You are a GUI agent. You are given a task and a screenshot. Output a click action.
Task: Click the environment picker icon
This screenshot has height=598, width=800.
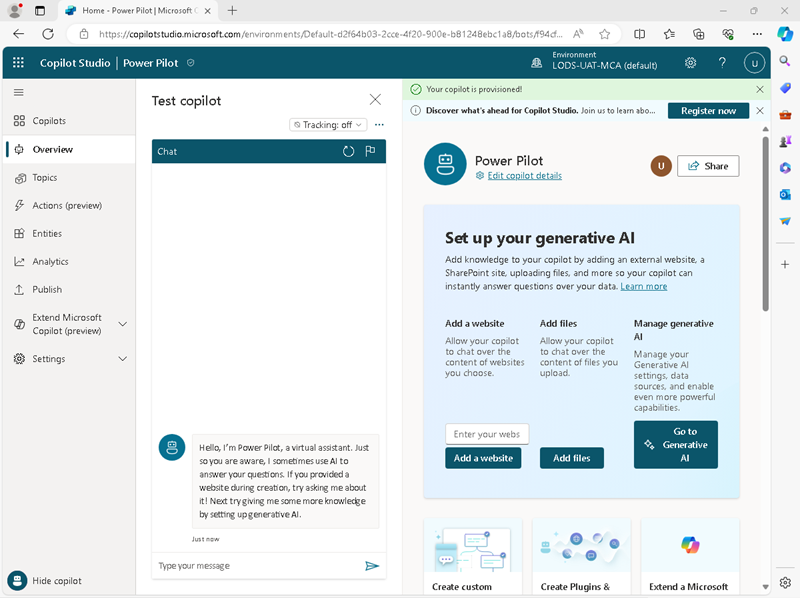click(x=537, y=63)
